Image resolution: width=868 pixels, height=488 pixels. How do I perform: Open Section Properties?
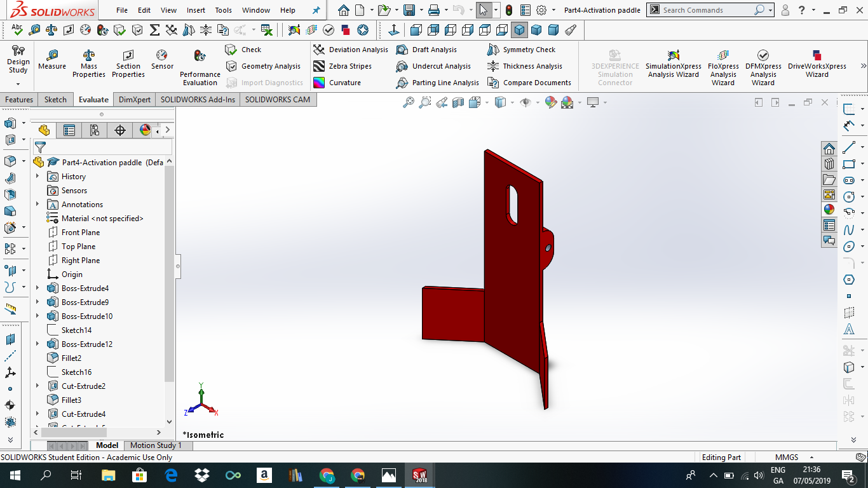pos(128,64)
